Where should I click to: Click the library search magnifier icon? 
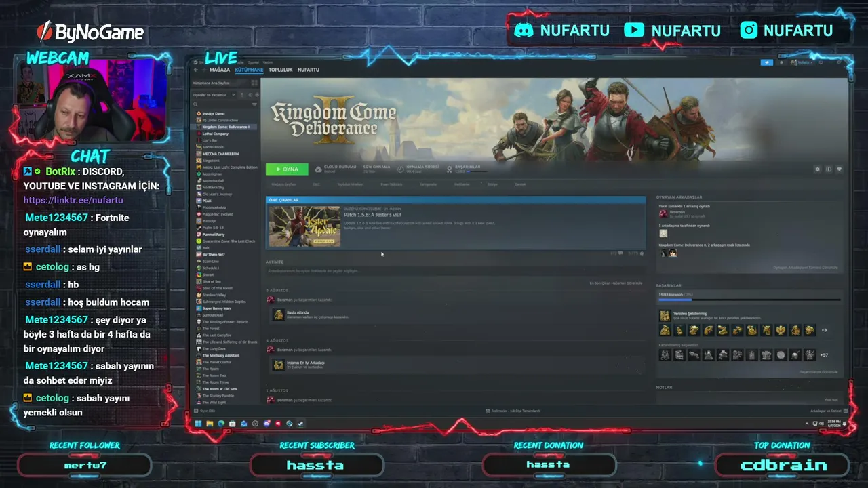(x=196, y=104)
